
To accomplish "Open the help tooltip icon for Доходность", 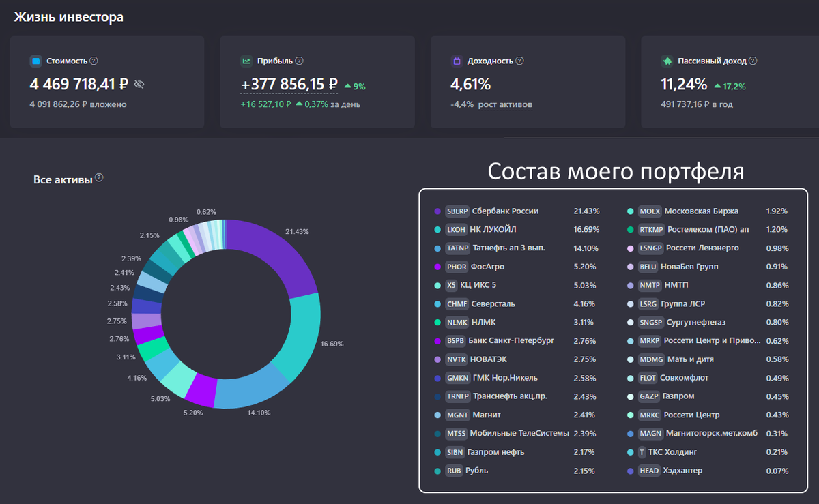I will (520, 61).
